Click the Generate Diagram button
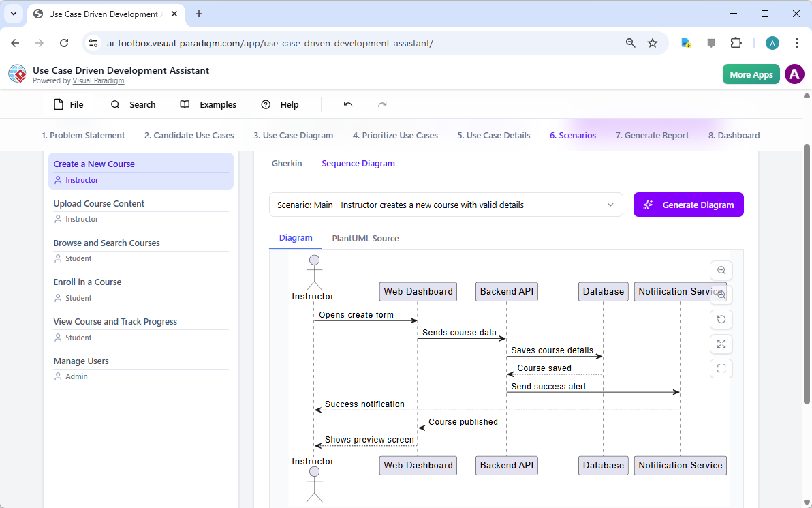 pos(688,204)
